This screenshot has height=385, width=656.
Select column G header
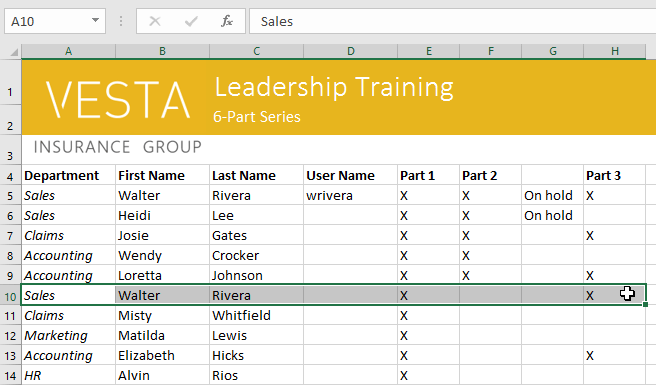point(553,51)
